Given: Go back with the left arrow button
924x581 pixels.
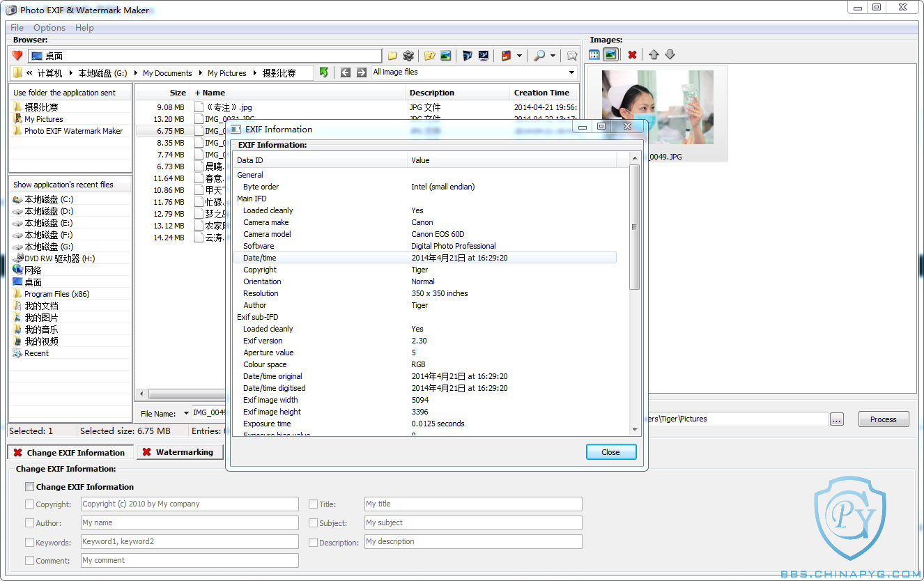Looking at the screenshot, I should [x=346, y=72].
